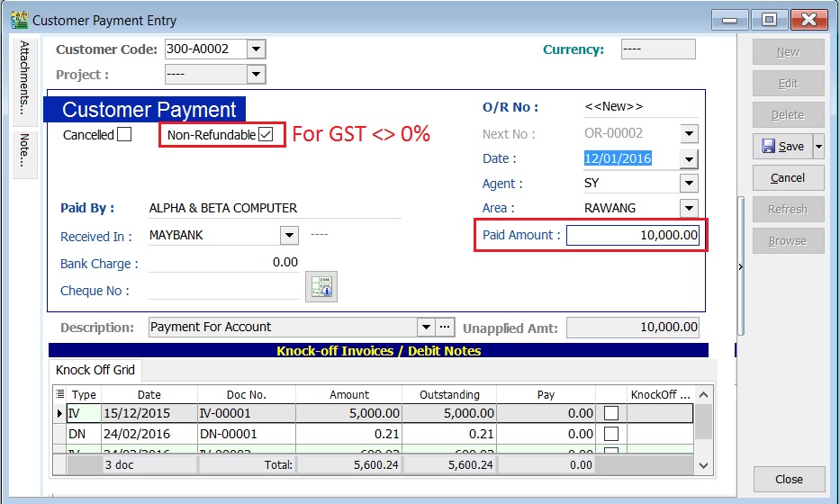The image size is (840, 504).
Task: Tick the Cancelled checkbox
Action: (124, 135)
